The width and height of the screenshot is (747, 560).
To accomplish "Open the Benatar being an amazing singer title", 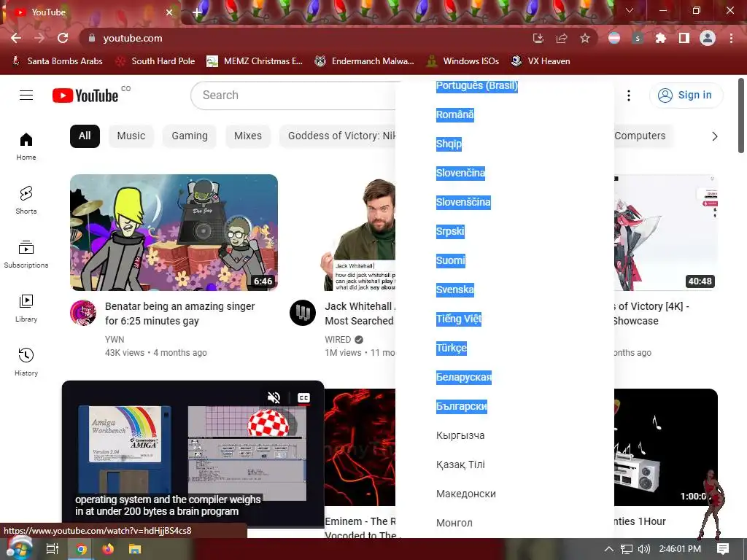I will [x=180, y=314].
